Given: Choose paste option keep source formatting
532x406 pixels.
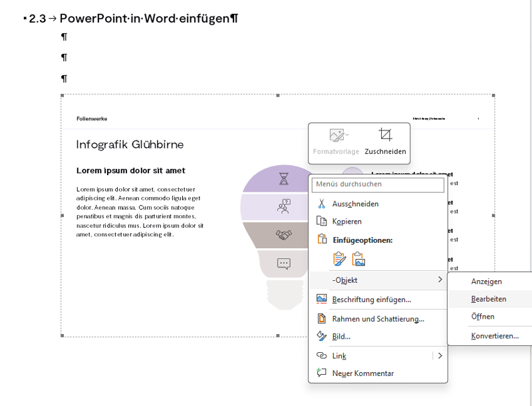Looking at the screenshot, I should tap(340, 259).
